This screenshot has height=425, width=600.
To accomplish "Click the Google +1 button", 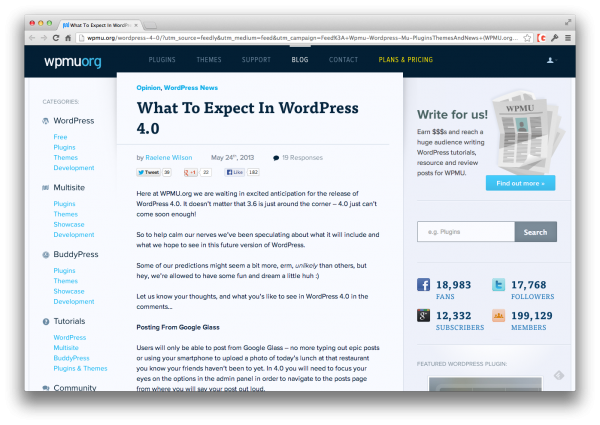I will (190, 173).
